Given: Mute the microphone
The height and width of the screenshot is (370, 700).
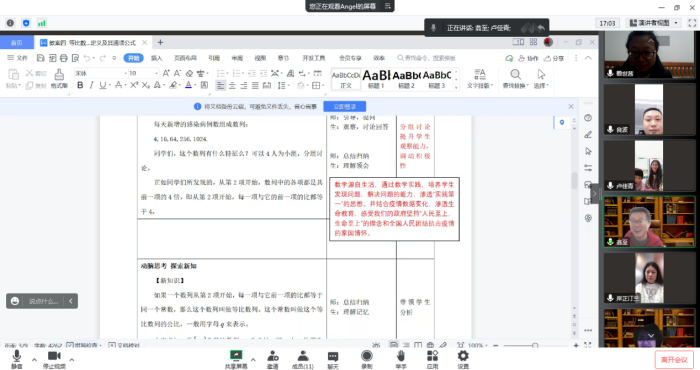Looking at the screenshot, I should coord(17,360).
